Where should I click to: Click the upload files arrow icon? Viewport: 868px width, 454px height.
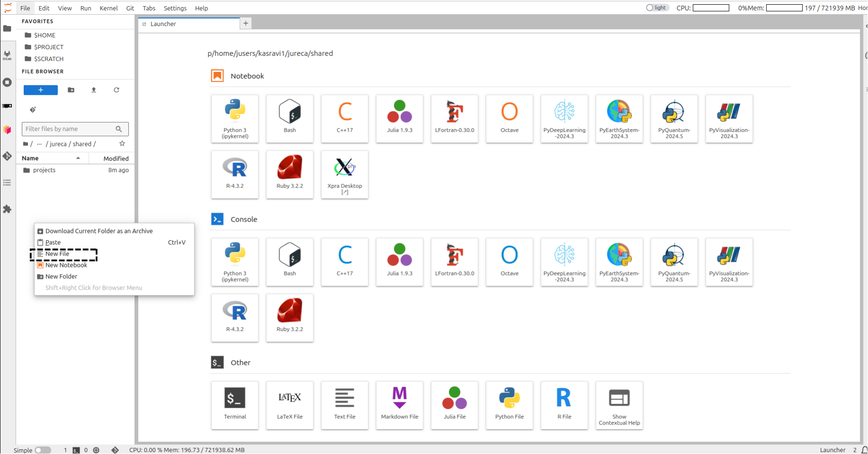point(94,90)
